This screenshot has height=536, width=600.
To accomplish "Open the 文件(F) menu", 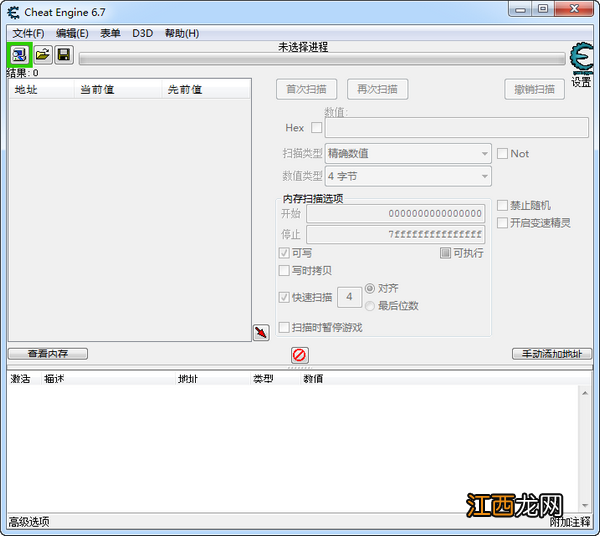I will pyautogui.click(x=28, y=33).
